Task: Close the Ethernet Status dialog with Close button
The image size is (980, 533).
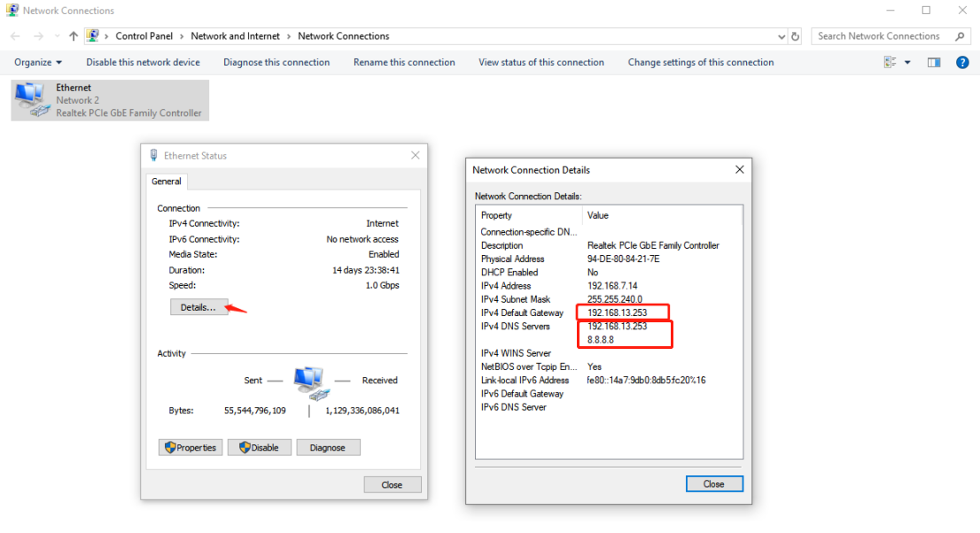Action: 393,485
